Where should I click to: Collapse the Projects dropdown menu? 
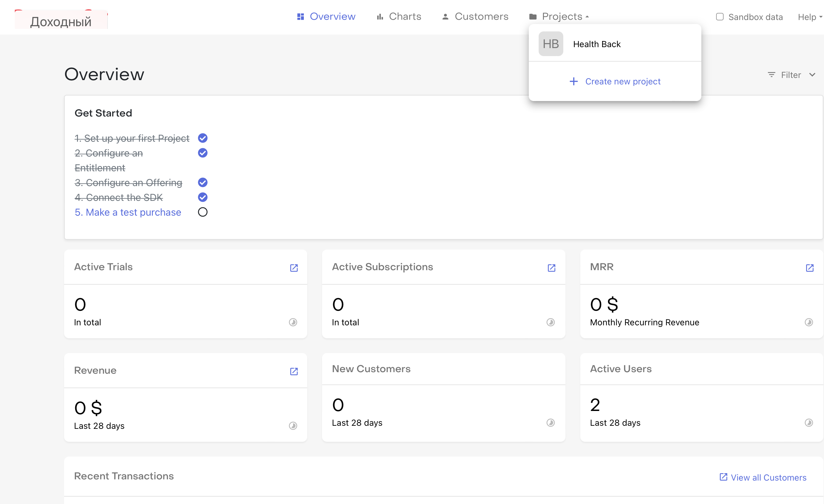[x=559, y=16]
